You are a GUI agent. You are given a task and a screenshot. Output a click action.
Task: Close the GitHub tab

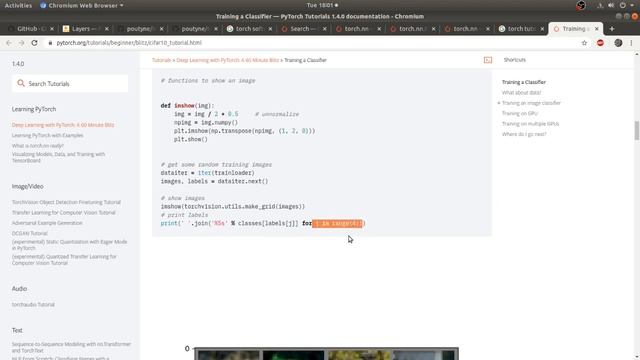point(52,29)
